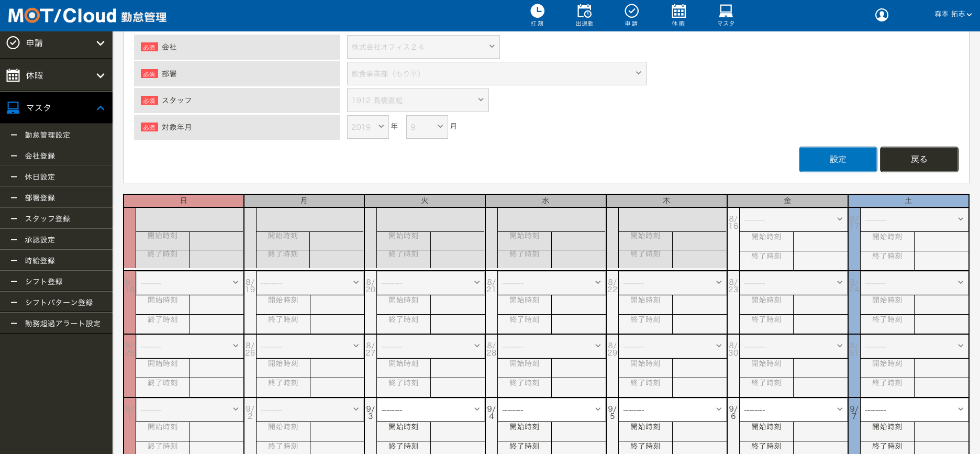Screen dimensions: 980x454
Task: Click the user profile avatar icon
Action: point(882,15)
